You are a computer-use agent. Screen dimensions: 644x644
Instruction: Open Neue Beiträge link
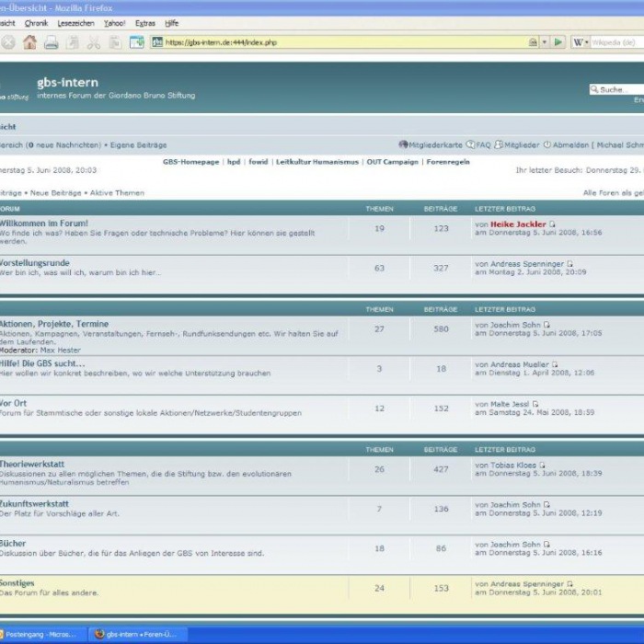(x=55, y=193)
